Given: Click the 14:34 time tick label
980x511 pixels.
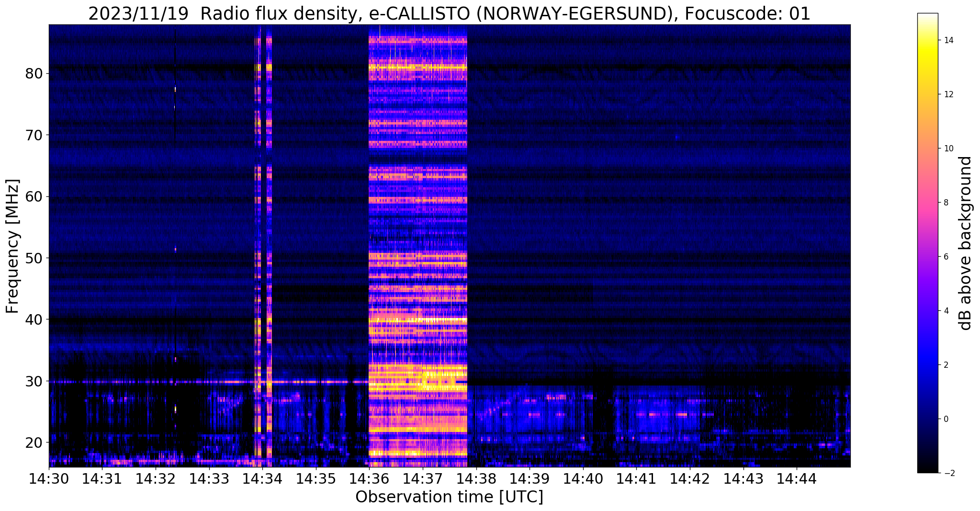Looking at the screenshot, I should (x=262, y=478).
